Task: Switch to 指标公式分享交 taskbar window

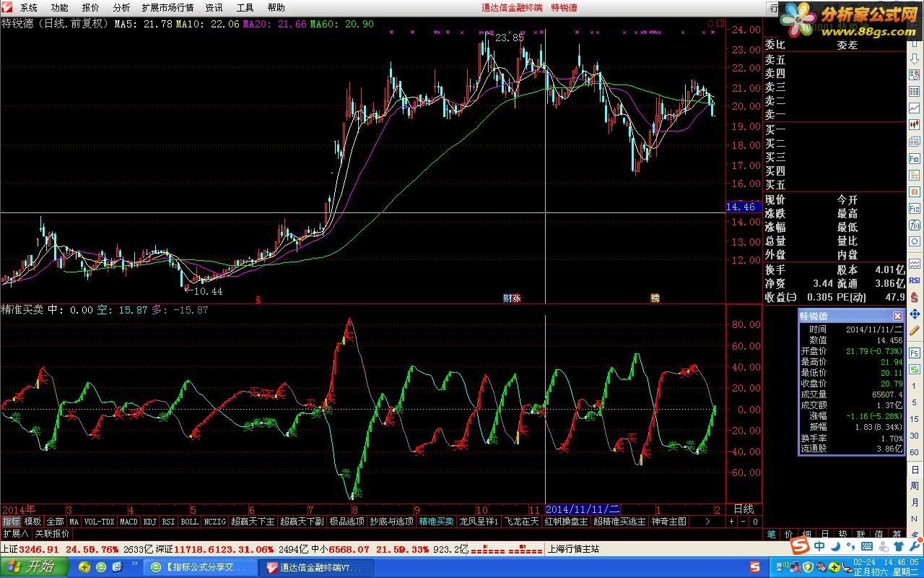Action: (201, 567)
